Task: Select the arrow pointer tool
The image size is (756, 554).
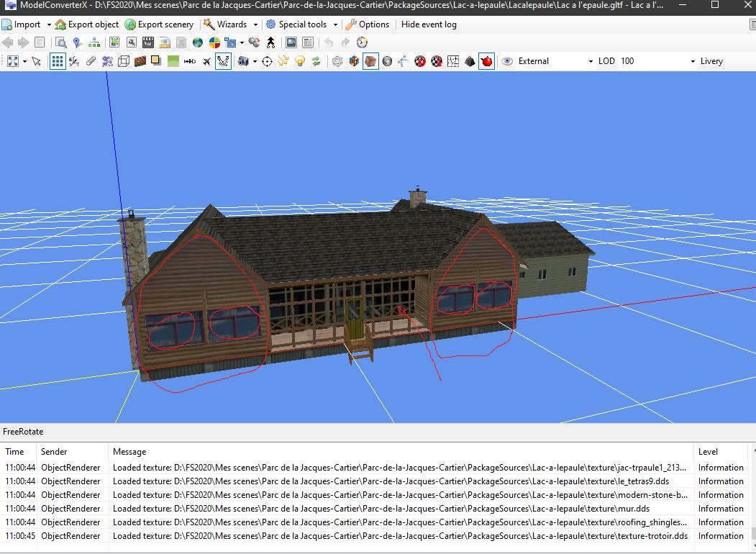Action: point(36,61)
